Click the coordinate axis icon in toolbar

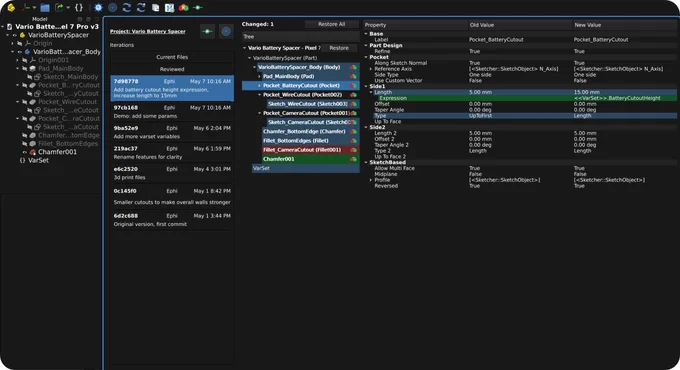coord(26,7)
